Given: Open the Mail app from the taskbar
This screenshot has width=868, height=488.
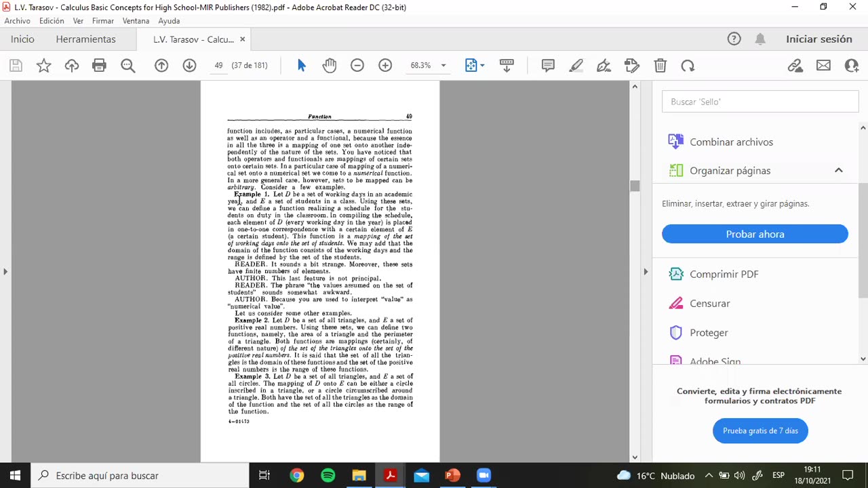Looking at the screenshot, I should point(421,475).
